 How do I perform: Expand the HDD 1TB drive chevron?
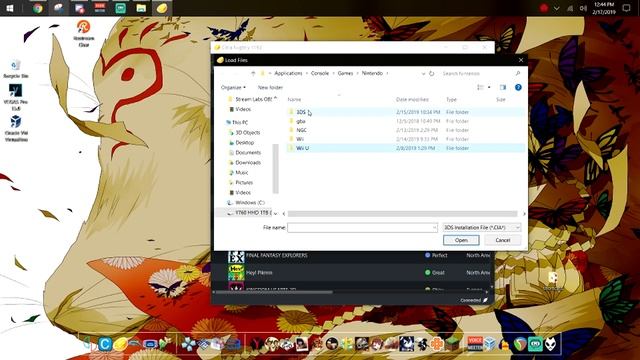pos(276,213)
